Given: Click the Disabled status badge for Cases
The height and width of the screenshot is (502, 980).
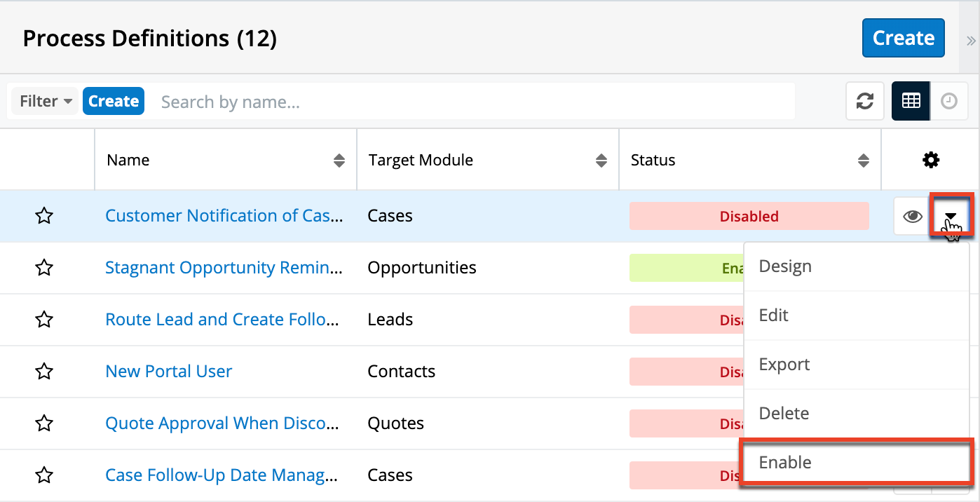Looking at the screenshot, I should point(749,216).
